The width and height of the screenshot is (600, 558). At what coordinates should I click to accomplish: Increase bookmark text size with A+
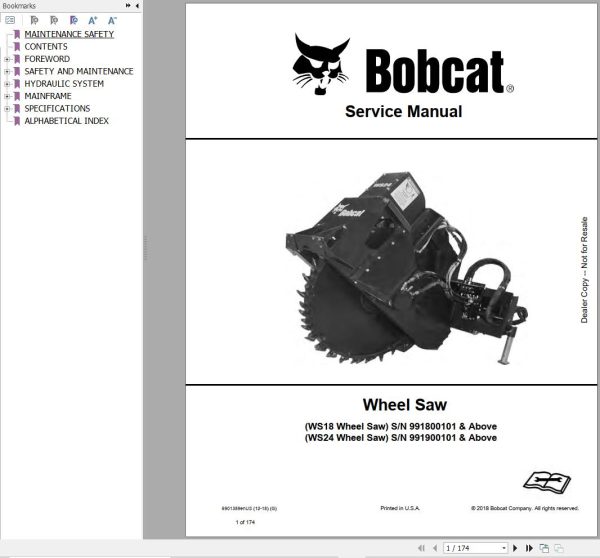tap(93, 20)
